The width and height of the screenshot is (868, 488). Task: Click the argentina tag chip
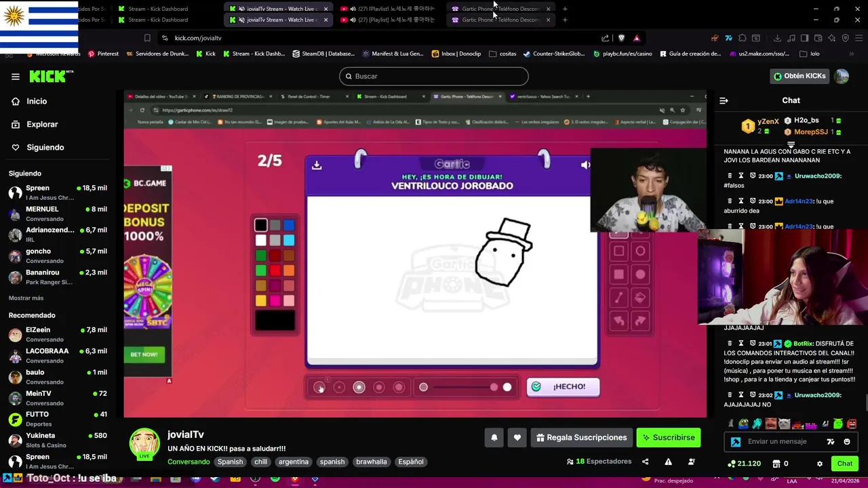click(293, 462)
